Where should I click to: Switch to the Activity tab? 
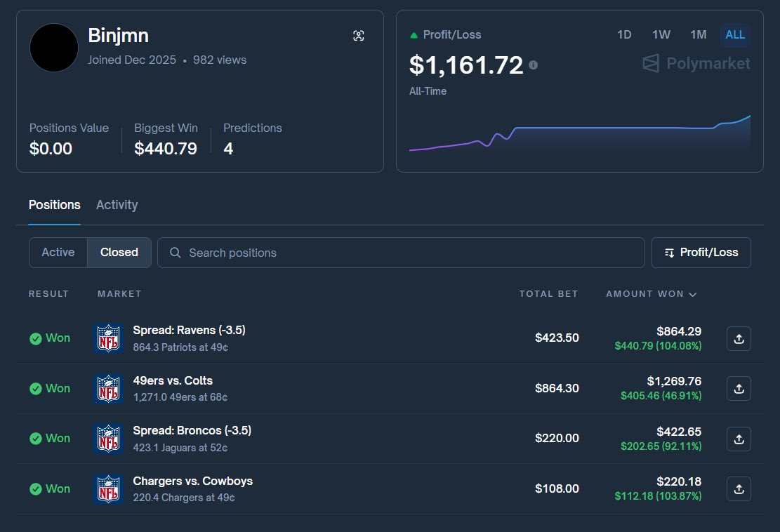click(x=117, y=205)
